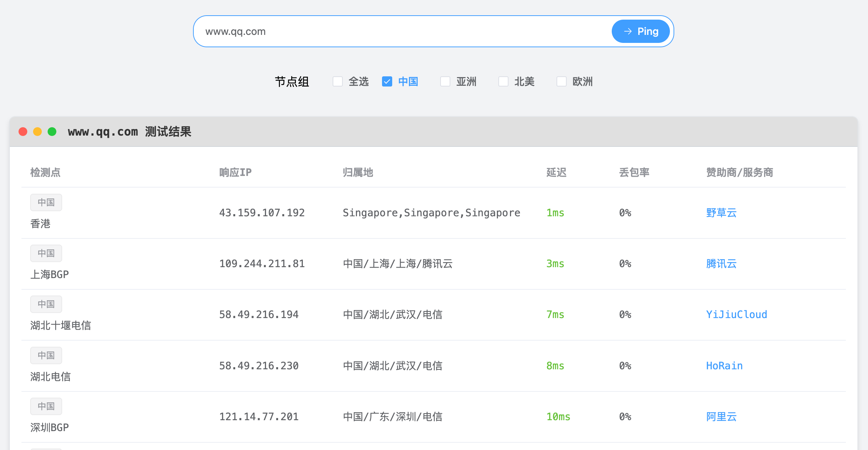Click the 湖北电信 checkpoint name
Viewport: 868px width, 450px height.
click(51, 377)
